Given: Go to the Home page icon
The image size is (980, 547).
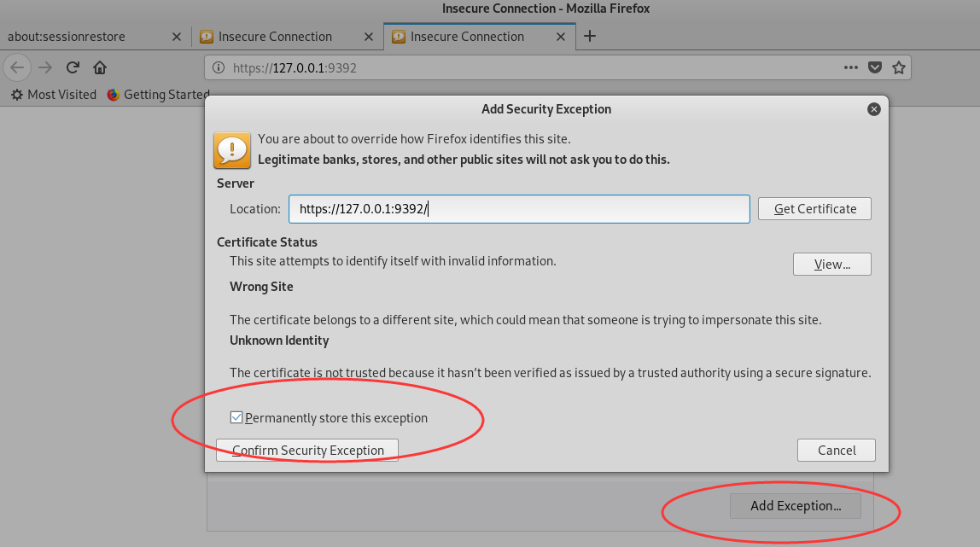Looking at the screenshot, I should tap(100, 67).
